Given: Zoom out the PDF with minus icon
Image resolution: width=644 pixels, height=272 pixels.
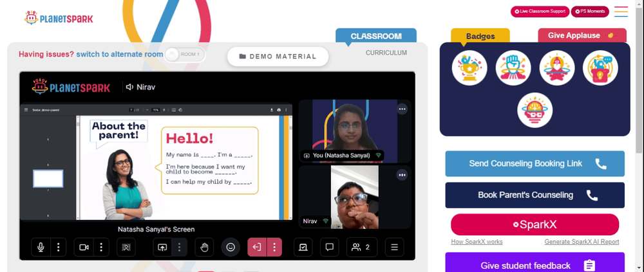Looking at the screenshot, I should pos(147,110).
